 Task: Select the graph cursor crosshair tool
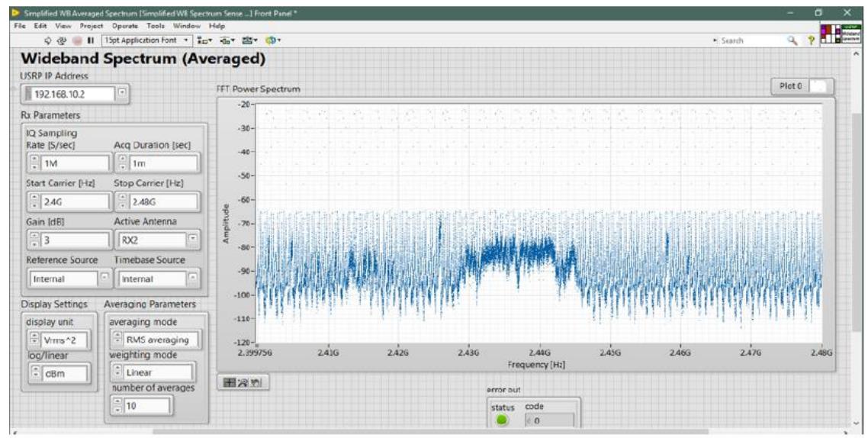click(x=229, y=382)
